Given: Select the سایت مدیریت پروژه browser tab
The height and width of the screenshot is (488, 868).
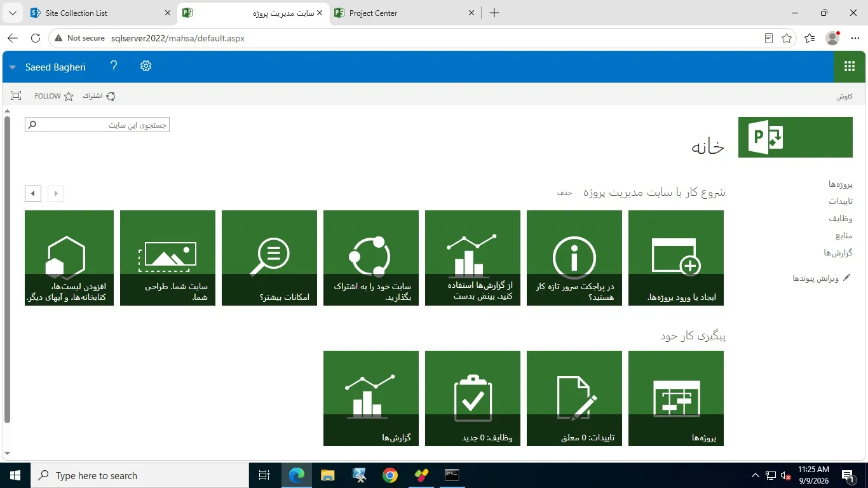Looking at the screenshot, I should click(x=252, y=13).
